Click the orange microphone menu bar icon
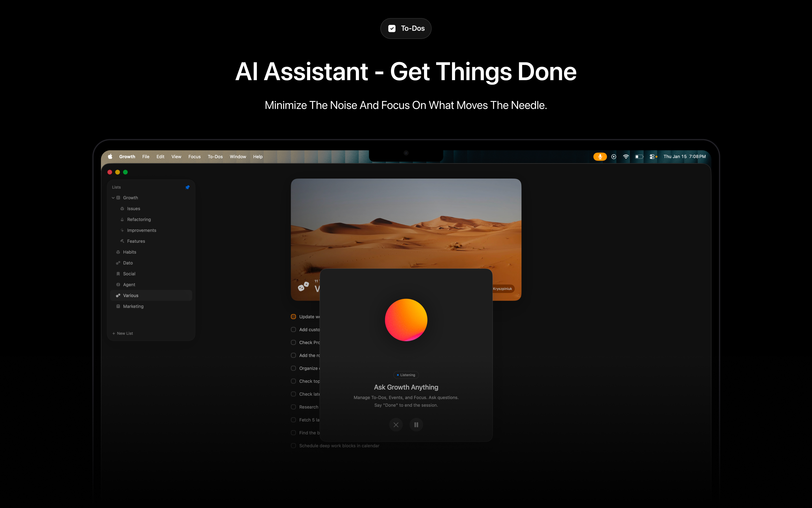 click(600, 157)
